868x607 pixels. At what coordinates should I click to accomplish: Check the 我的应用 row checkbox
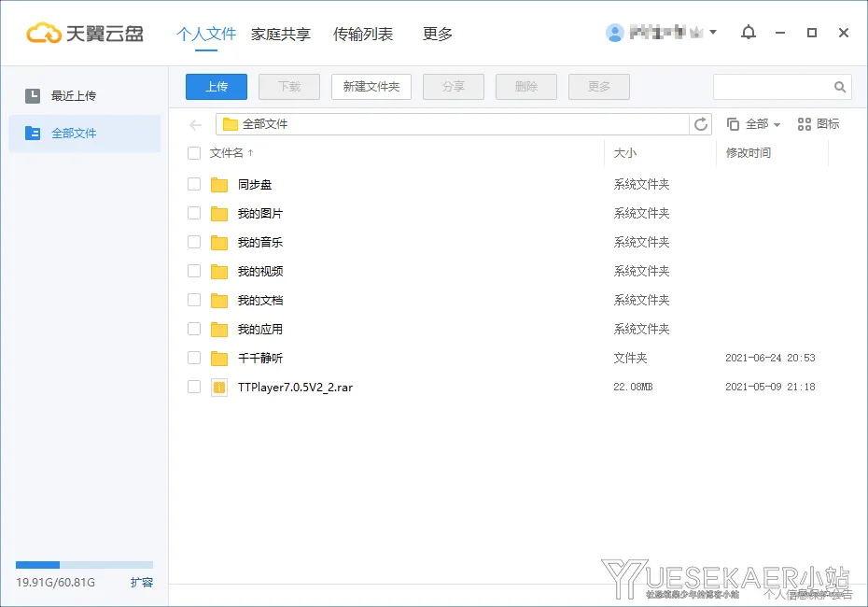coord(194,329)
